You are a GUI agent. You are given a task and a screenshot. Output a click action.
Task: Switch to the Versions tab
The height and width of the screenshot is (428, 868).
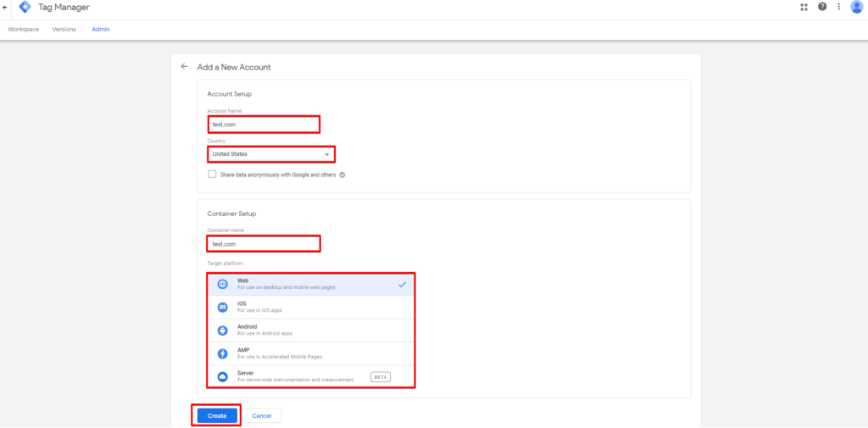(64, 30)
